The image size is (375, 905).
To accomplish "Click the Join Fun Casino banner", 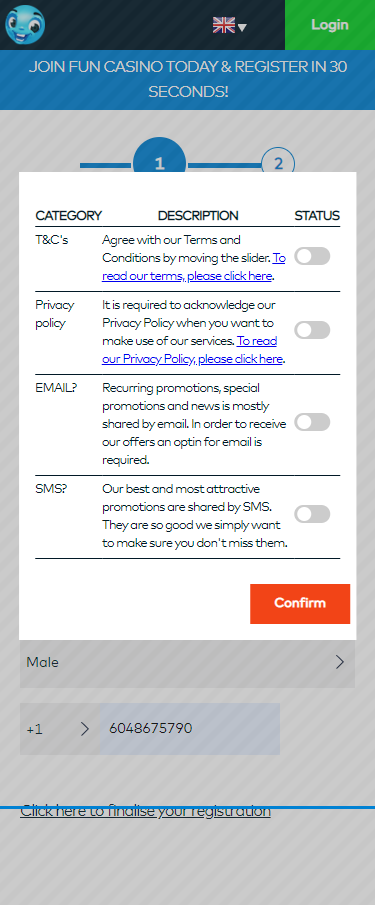I will pyautogui.click(x=188, y=80).
